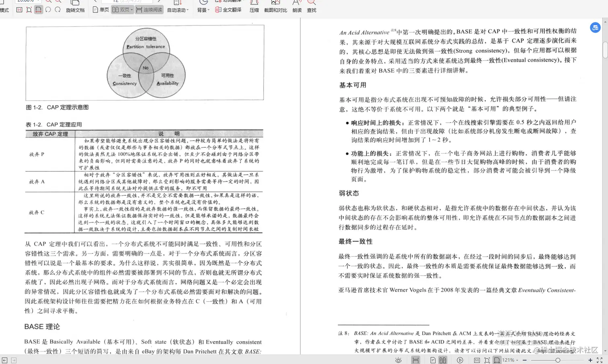Open 截图和对比 screenshot and compare

tap(275, 7)
